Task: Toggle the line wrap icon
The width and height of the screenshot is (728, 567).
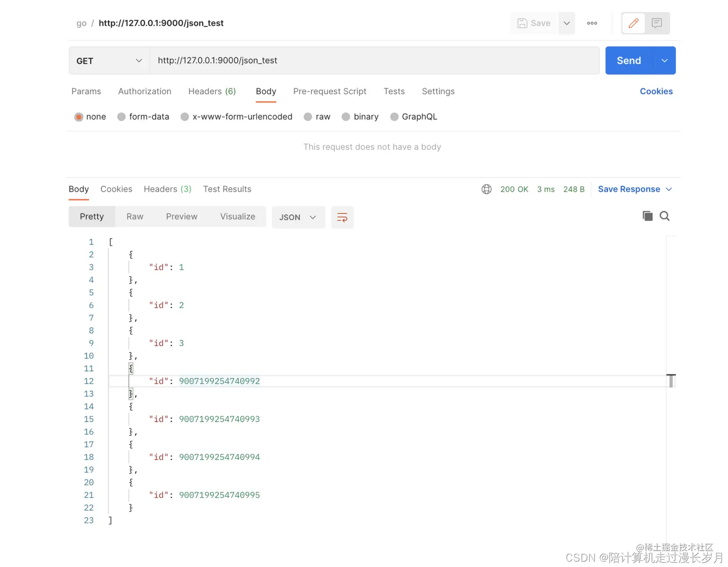Action: (x=342, y=217)
